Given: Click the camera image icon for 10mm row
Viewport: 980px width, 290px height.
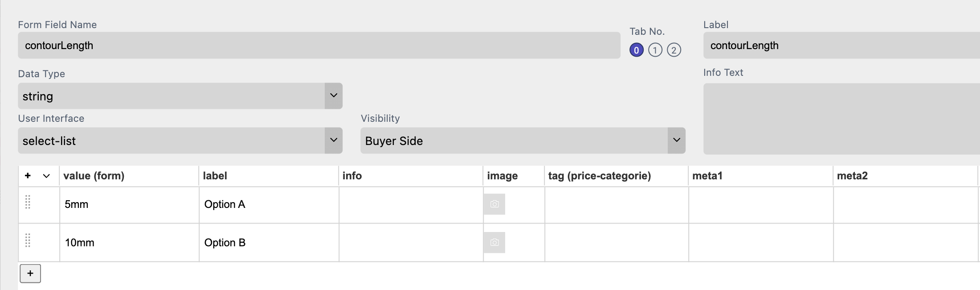Looking at the screenshot, I should (494, 243).
